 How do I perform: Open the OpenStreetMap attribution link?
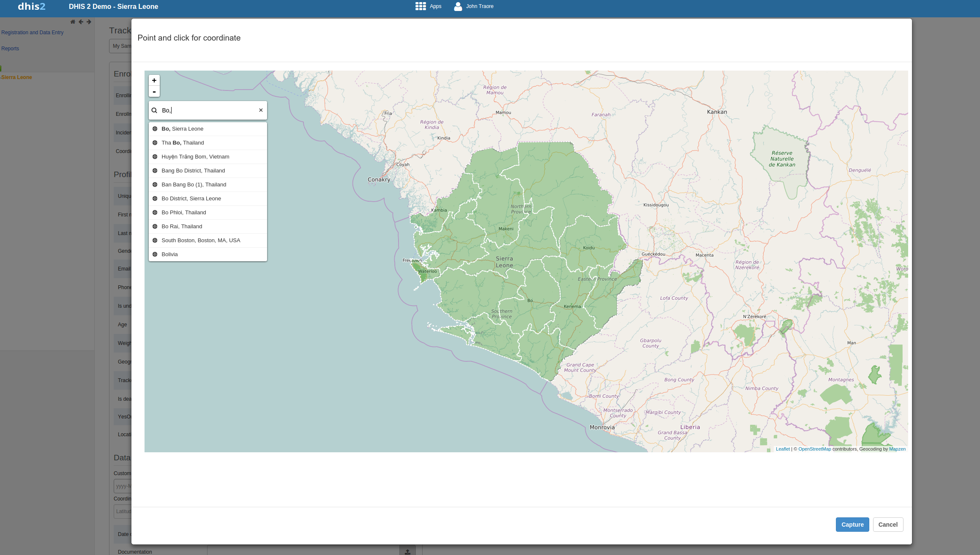tap(814, 449)
